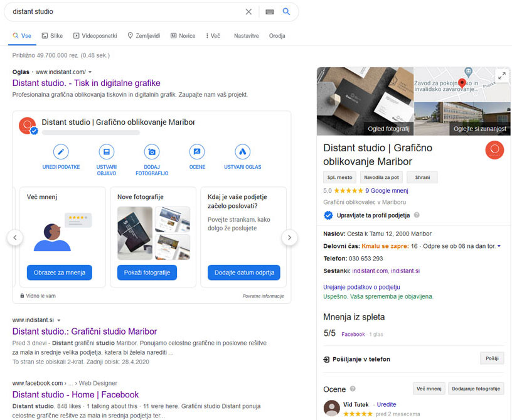Switch to the Novice news tab
This screenshot has height=420, width=512.
pyautogui.click(x=183, y=36)
